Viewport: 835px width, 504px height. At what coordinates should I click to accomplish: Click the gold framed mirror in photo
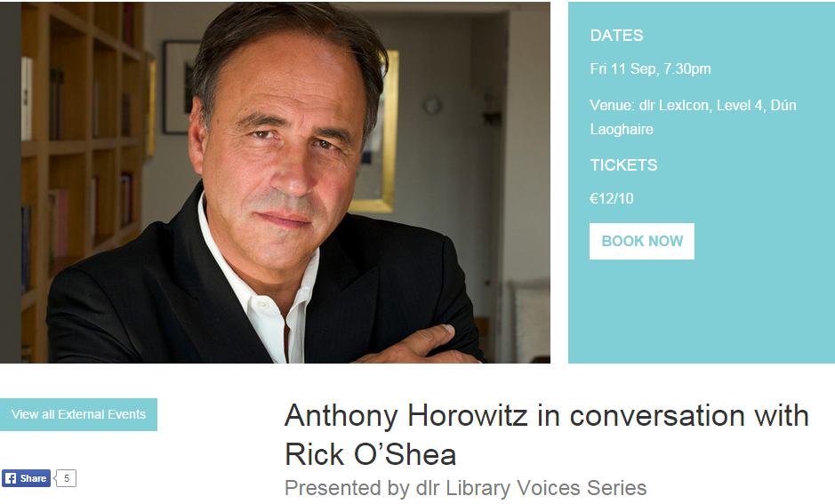[x=378, y=131]
